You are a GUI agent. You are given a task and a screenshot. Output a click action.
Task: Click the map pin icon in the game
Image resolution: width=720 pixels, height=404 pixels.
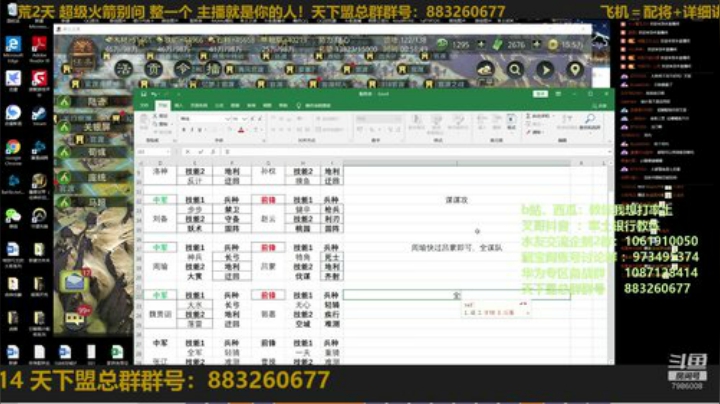point(574,70)
